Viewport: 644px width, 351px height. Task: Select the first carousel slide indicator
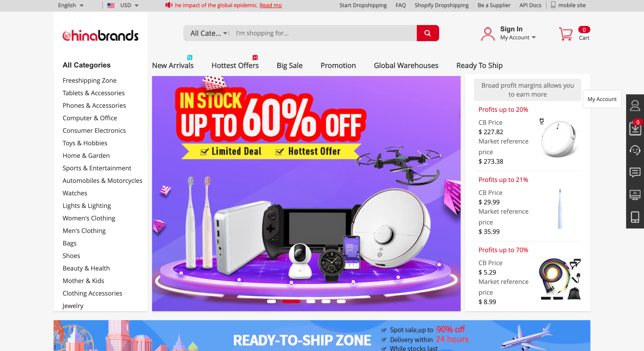click(x=271, y=301)
